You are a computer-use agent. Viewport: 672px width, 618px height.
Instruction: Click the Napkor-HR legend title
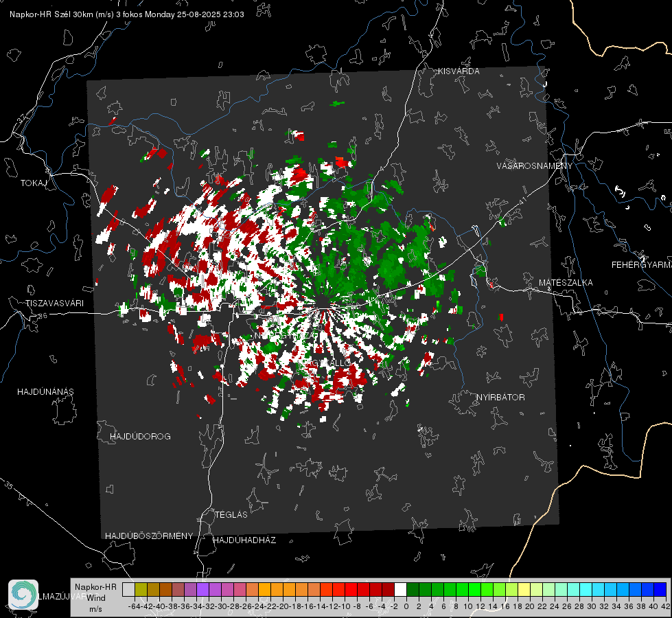pos(95,587)
